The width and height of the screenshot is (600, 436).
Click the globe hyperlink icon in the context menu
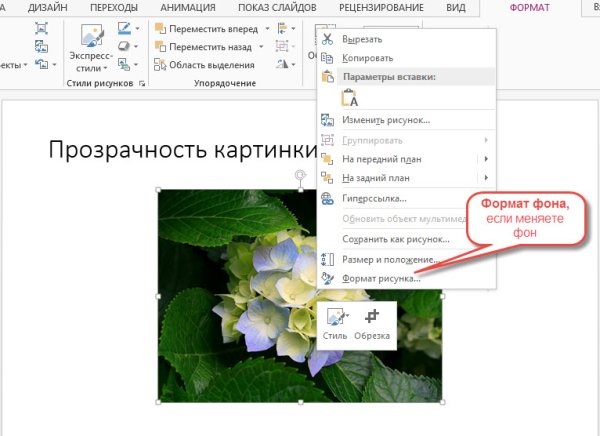(x=327, y=199)
